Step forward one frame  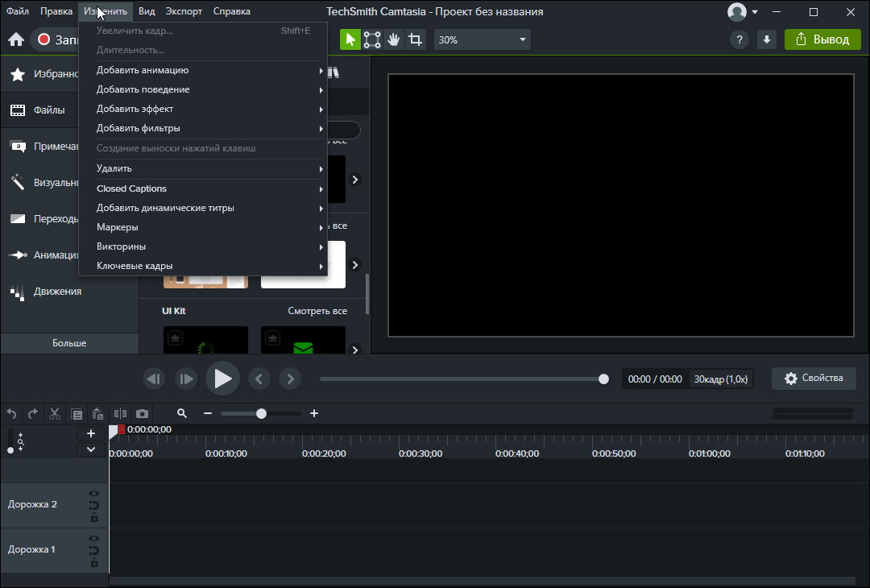[186, 379]
